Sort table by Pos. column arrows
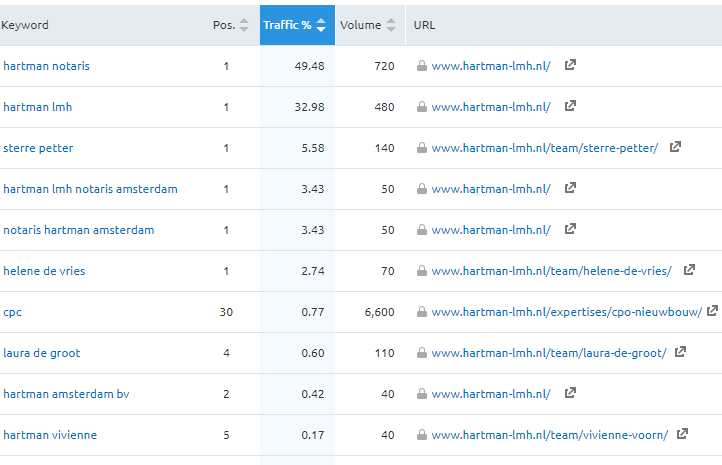The height and width of the screenshot is (465, 722). coord(244,25)
